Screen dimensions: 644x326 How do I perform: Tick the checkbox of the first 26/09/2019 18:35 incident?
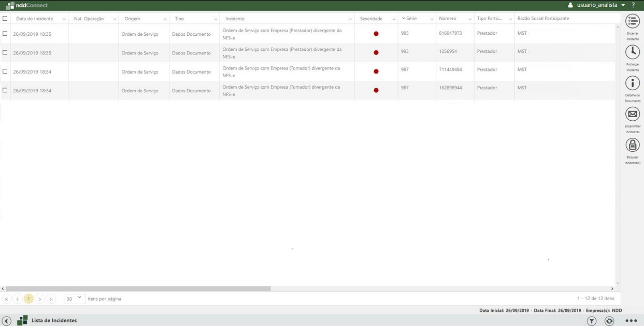point(5,34)
